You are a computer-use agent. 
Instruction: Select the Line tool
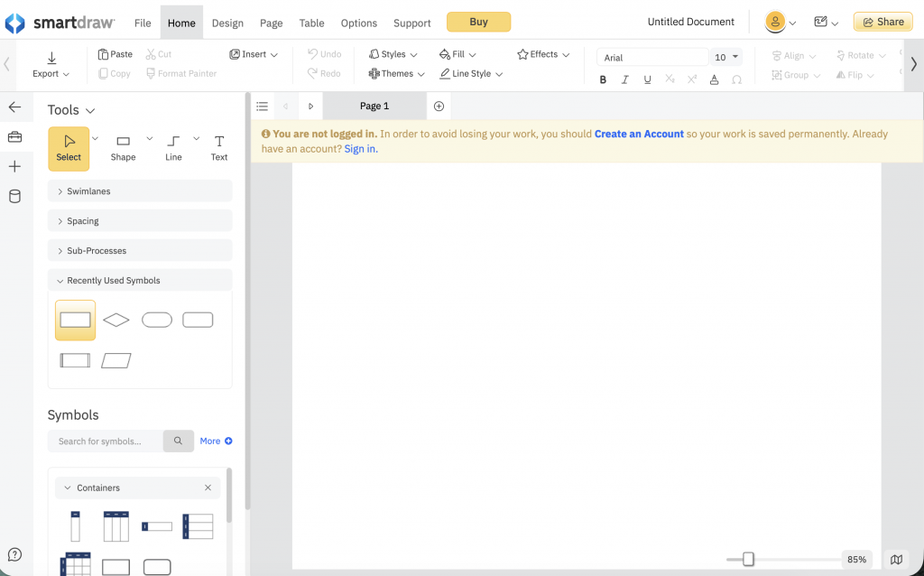tap(173, 146)
